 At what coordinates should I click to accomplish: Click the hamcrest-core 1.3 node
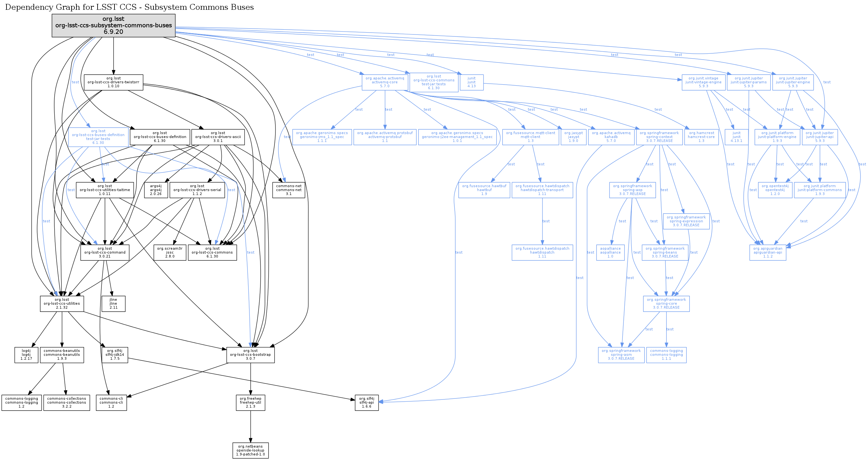[x=701, y=137]
